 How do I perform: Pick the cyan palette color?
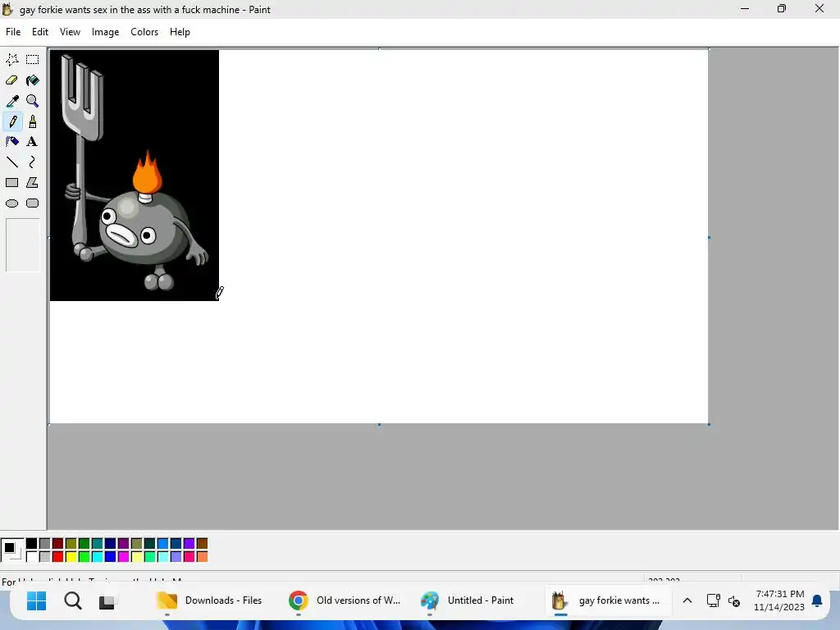coord(97,557)
